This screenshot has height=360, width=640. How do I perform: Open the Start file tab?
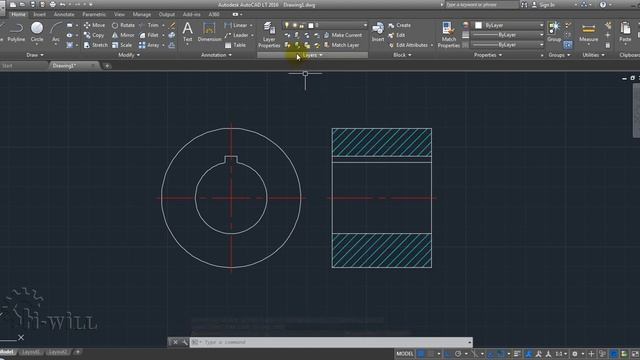(7, 66)
